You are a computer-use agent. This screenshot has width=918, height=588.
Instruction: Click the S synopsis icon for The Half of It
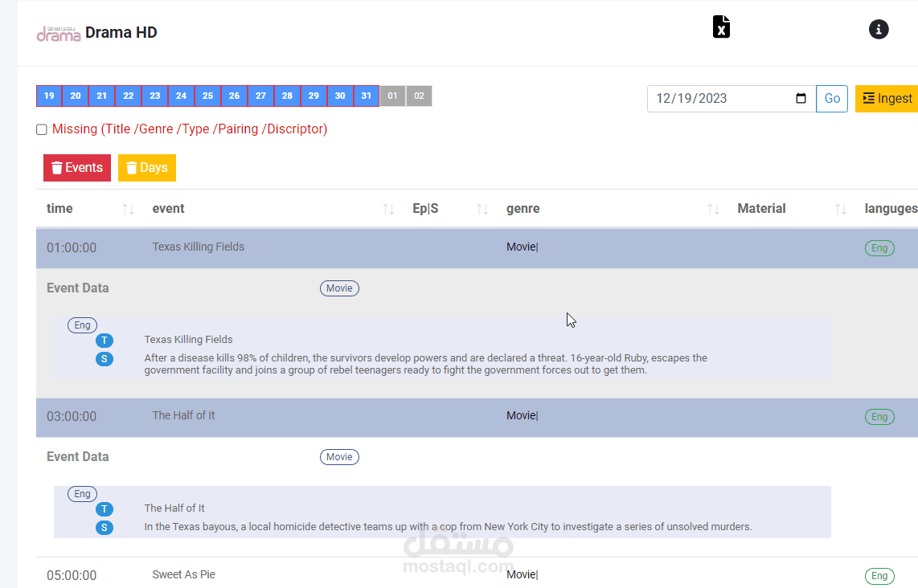[105, 528]
